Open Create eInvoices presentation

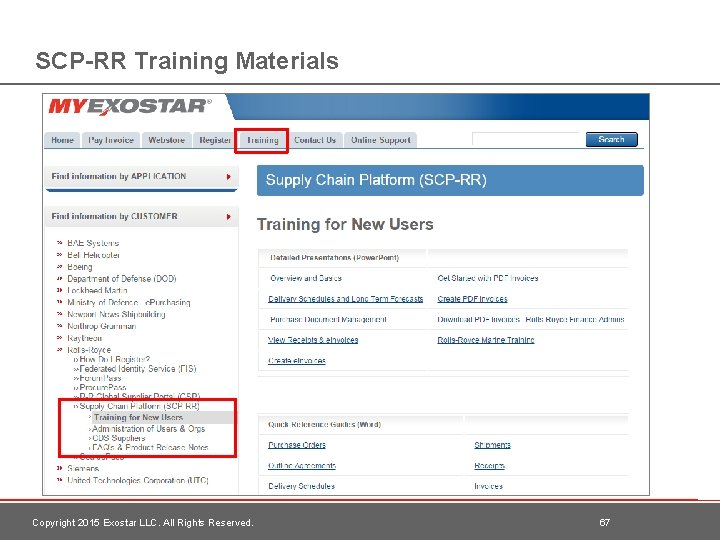tap(297, 361)
